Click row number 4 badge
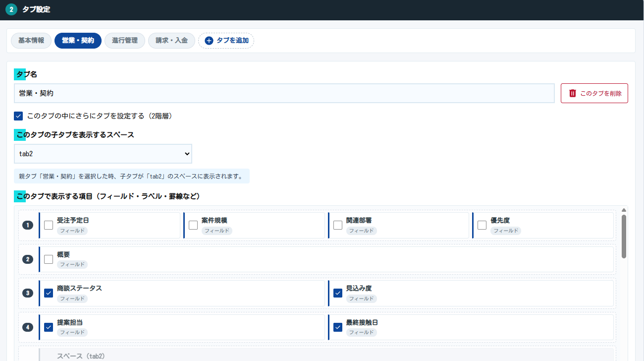 (x=28, y=327)
